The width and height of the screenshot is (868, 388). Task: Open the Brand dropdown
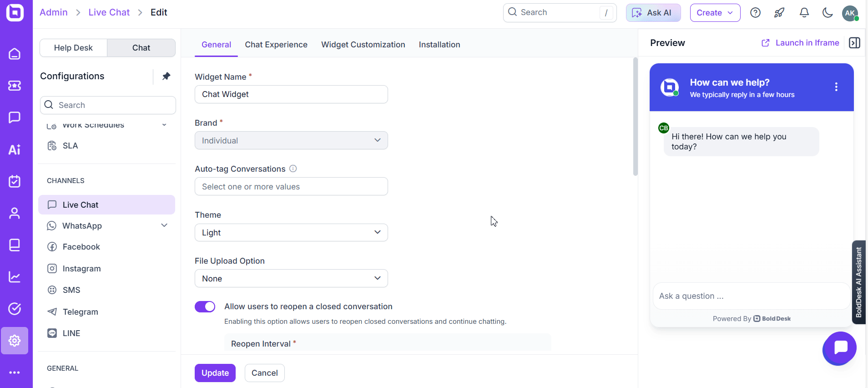coord(291,140)
